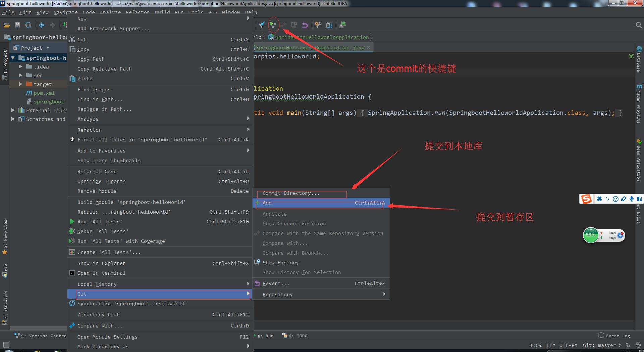Click the Sogou microphone voice input icon
Image resolution: width=644 pixels, height=352 pixels.
(x=632, y=199)
